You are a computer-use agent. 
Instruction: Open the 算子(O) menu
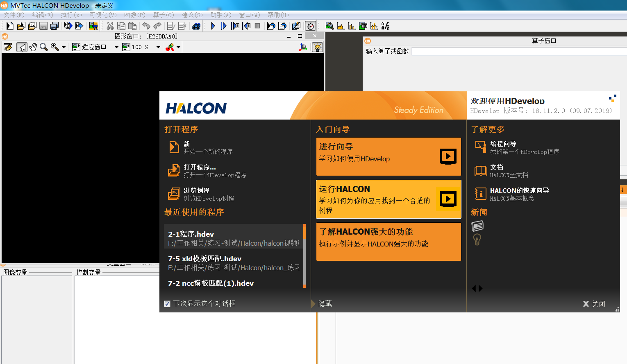coord(162,15)
